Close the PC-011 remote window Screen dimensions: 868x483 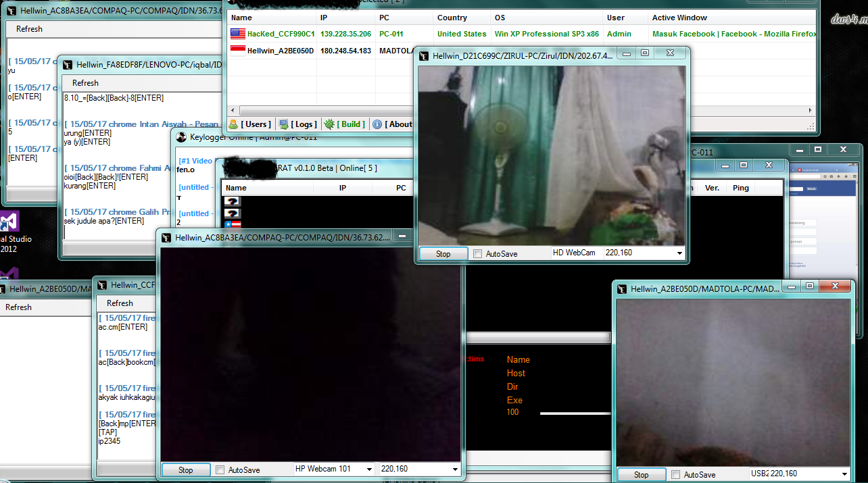(x=843, y=149)
